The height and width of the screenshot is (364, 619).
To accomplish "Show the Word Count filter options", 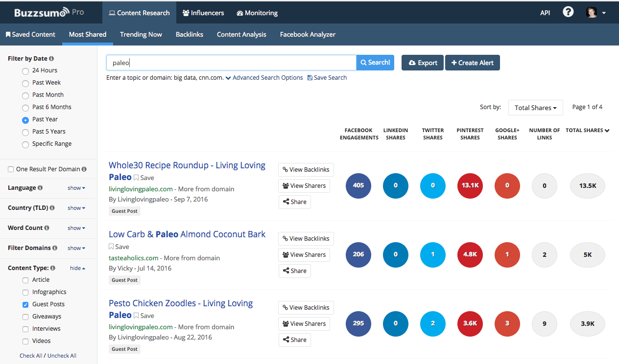I will (76, 228).
